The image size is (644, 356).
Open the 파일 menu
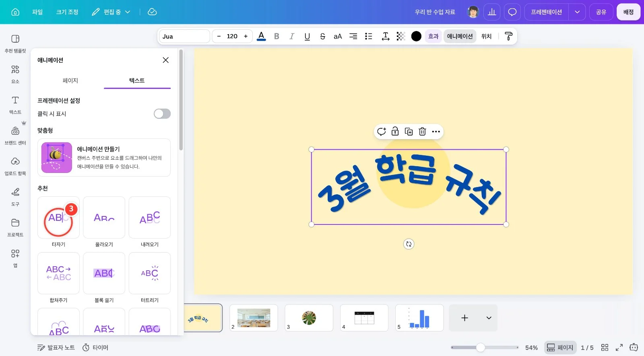tap(37, 12)
